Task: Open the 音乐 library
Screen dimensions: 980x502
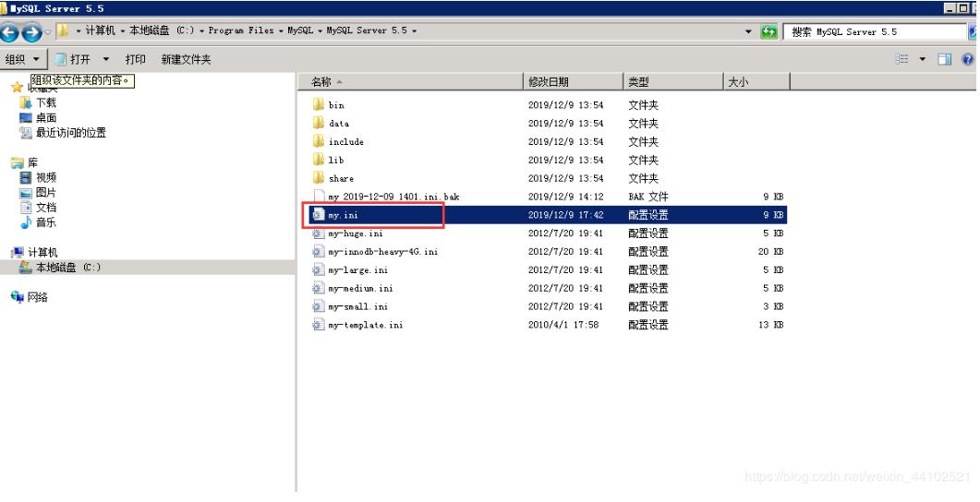Action: coord(45,222)
